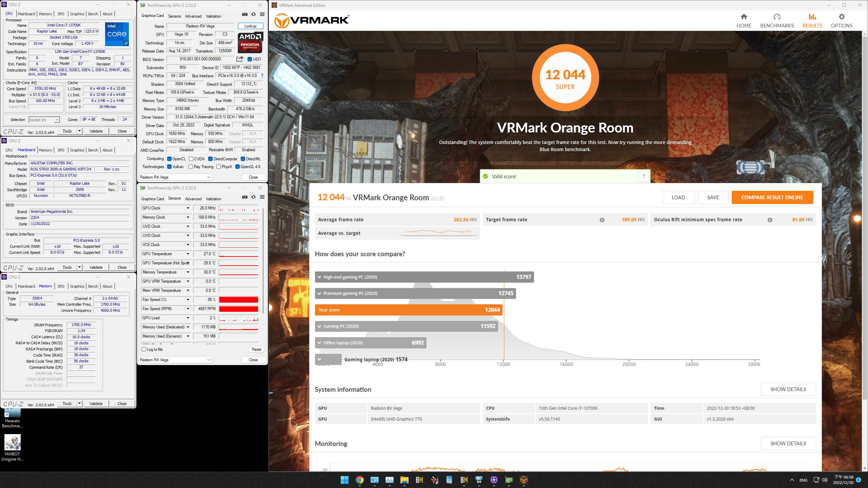The image size is (868, 488).
Task: Click the Fan Speed (%) red graph bar
Action: pyautogui.click(x=239, y=300)
